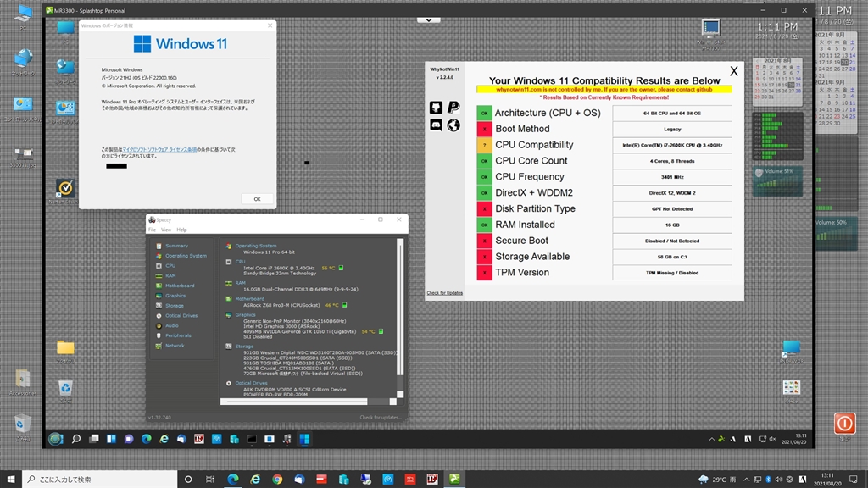This screenshot has width=868, height=488.
Task: Open the GitHub icon in WhyNotWin11
Action: (436, 108)
